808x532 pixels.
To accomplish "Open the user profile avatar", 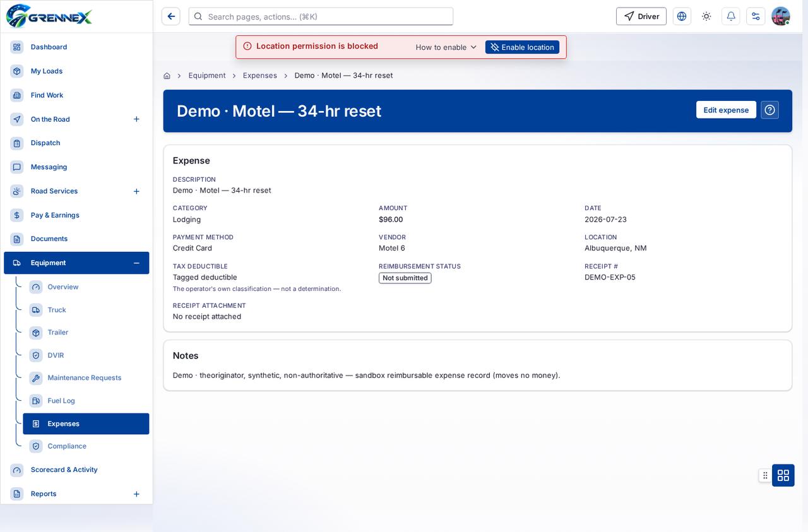I will point(781,16).
